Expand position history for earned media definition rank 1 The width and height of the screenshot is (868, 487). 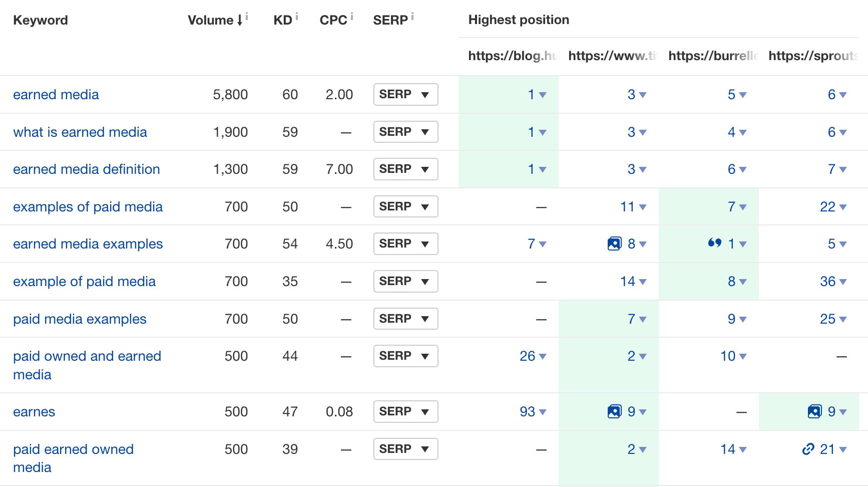(x=542, y=170)
